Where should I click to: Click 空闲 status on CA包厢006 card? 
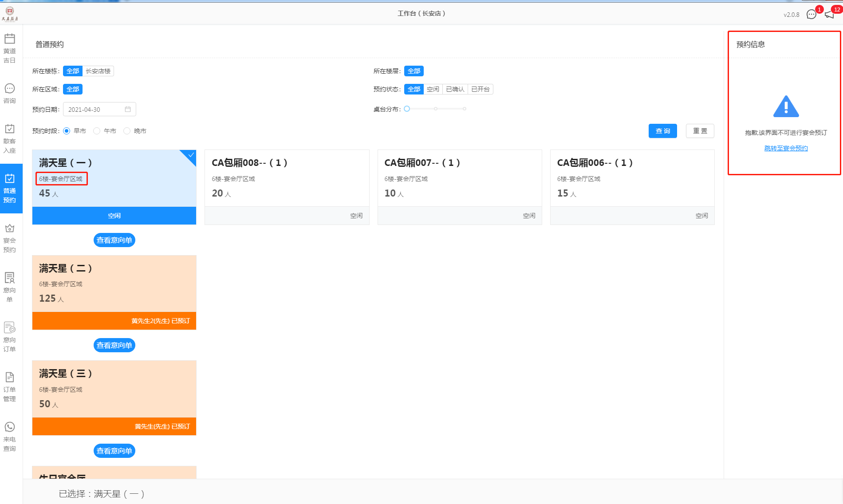point(701,216)
